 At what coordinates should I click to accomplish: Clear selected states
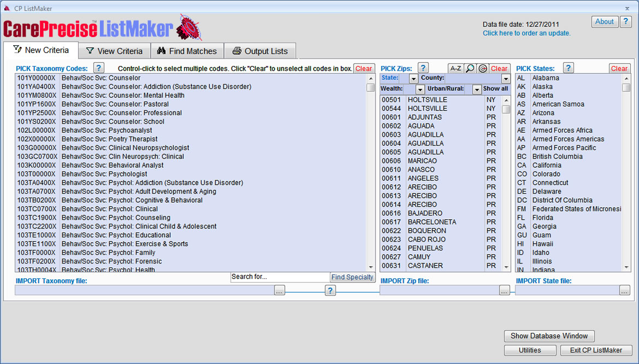pyautogui.click(x=619, y=68)
